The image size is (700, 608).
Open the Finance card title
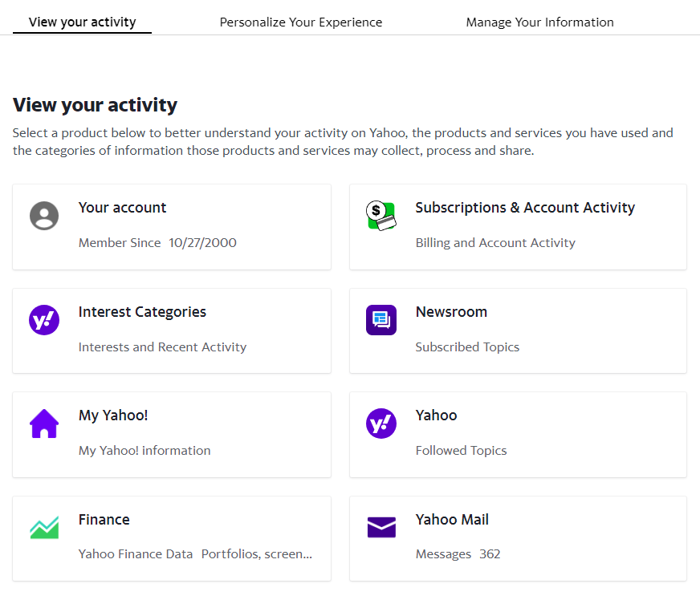coord(104,520)
